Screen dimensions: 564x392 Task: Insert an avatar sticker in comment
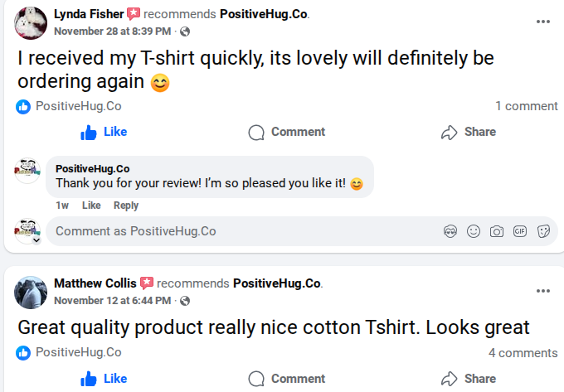pyautogui.click(x=450, y=231)
